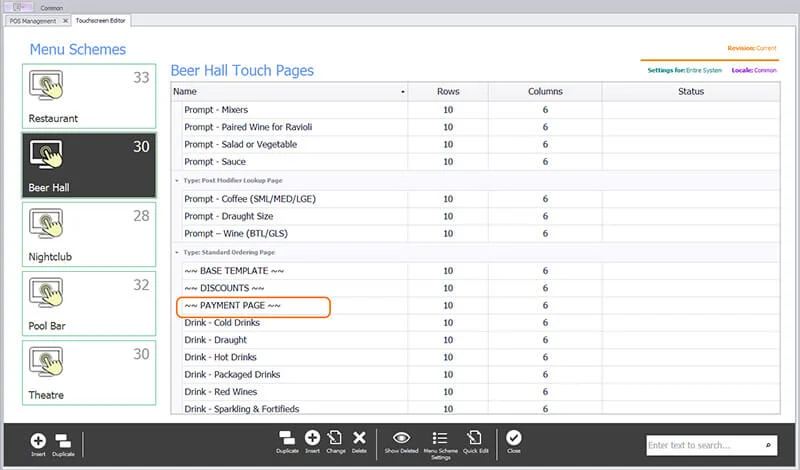Open Quick Edit

click(476, 441)
